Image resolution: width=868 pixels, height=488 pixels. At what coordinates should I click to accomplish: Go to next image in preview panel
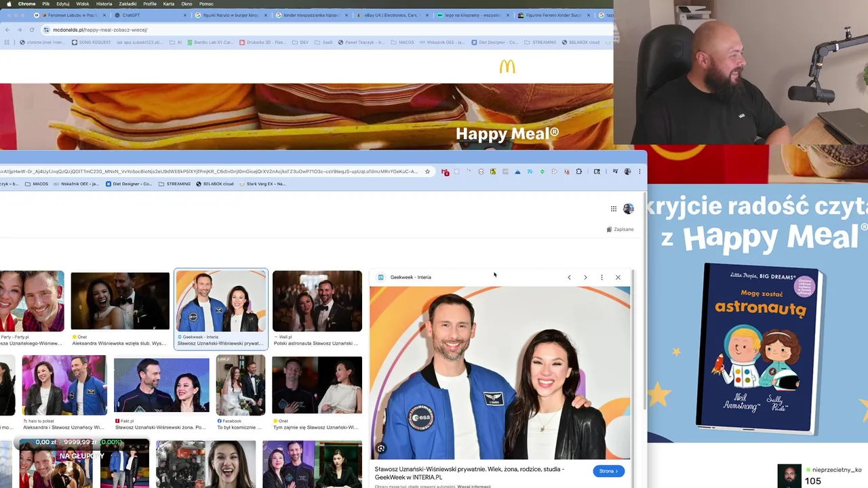click(585, 277)
